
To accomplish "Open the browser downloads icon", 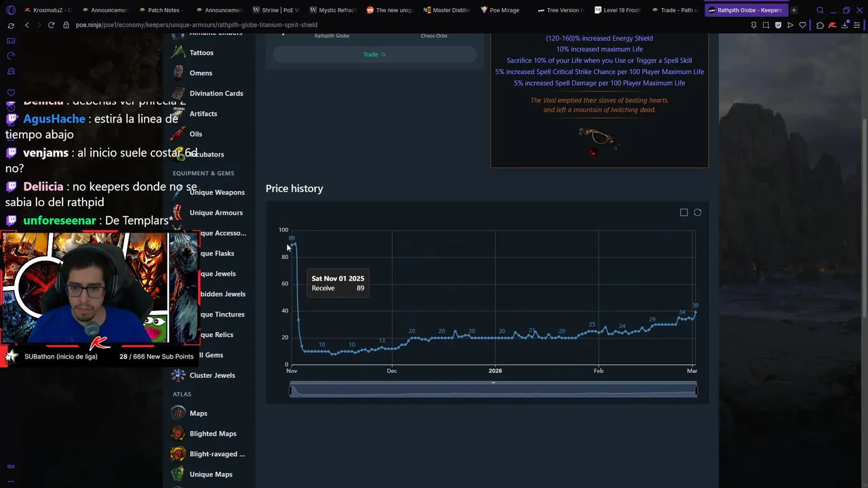I will click(845, 25).
